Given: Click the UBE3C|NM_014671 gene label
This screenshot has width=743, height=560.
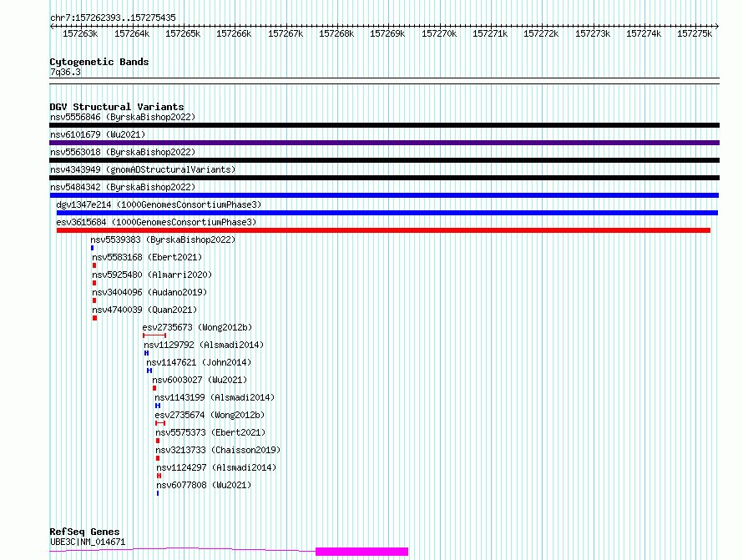Looking at the screenshot, I should click(88, 542).
